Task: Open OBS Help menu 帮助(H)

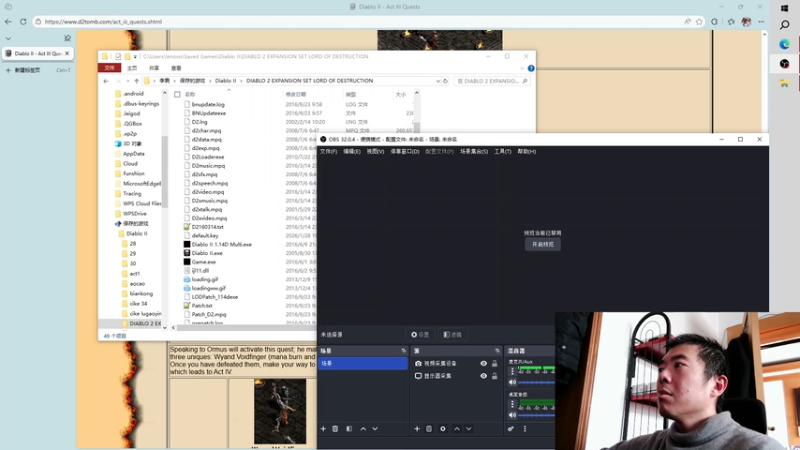Action: 527,152
